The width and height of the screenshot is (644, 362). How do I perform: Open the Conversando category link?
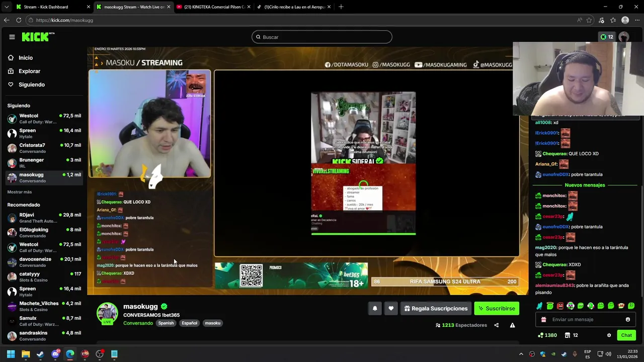point(138,323)
